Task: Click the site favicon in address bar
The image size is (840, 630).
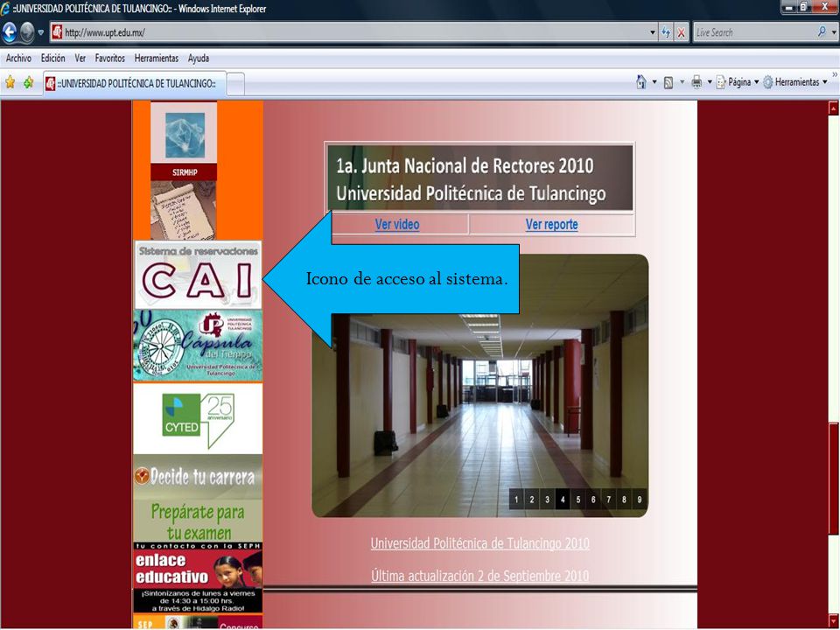Action: (x=57, y=32)
